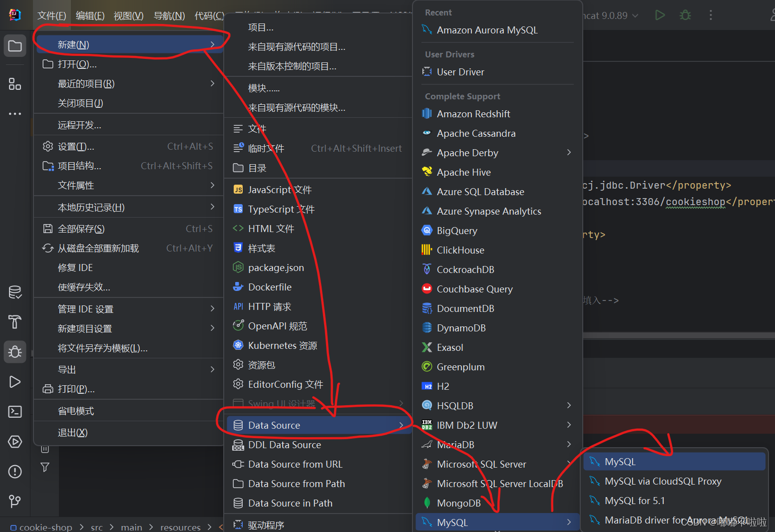Screen dimensions: 775x532
Task: Select Data Source from URL entry
Action: coord(318,464)
